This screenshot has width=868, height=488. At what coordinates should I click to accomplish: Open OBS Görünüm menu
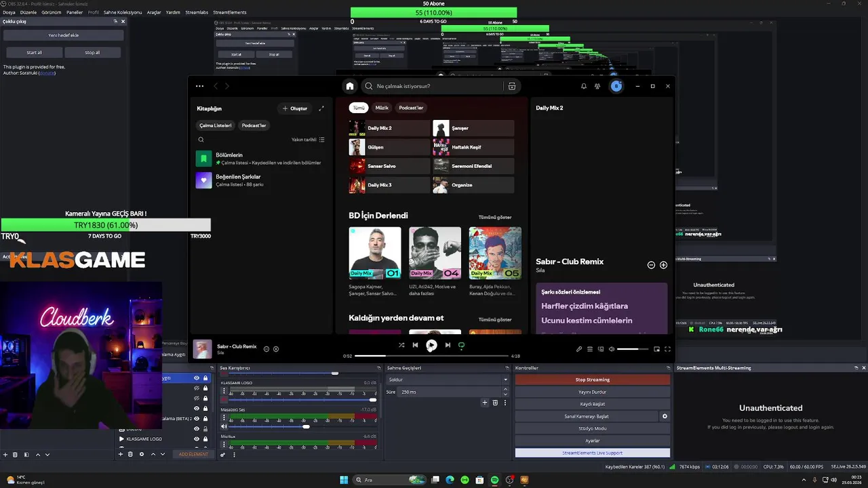[x=52, y=12]
